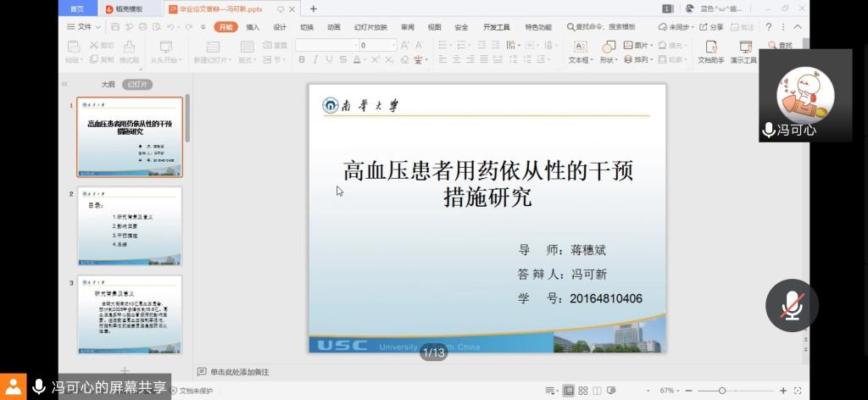Click the Document Assistant icon
Image resolution: width=868 pixels, height=400 pixels.
coord(710,53)
